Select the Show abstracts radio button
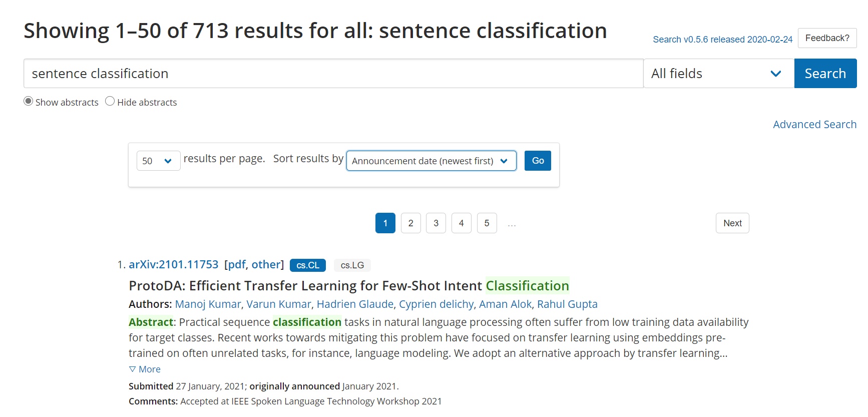 point(29,101)
